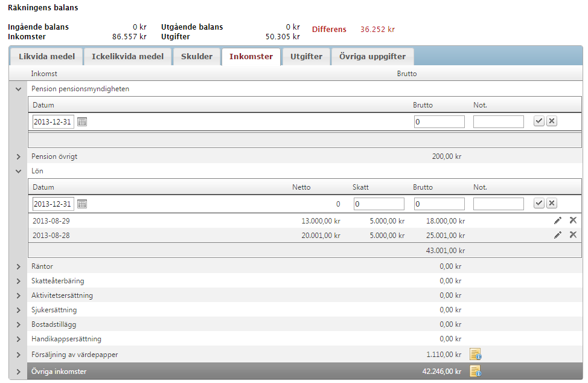
Task: Focus date field in Lön entry row
Action: click(53, 204)
